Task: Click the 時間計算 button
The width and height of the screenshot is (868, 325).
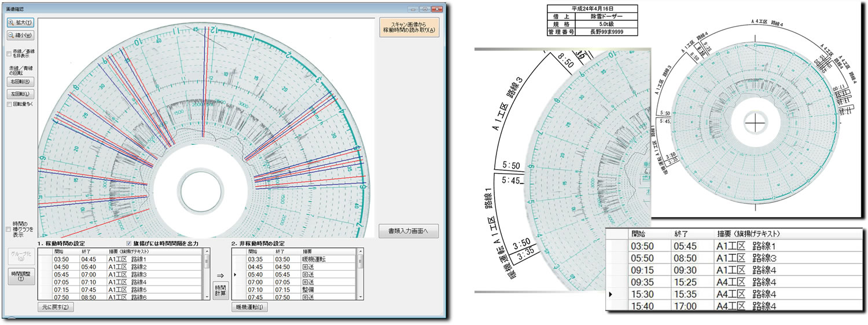Action: 220,290
